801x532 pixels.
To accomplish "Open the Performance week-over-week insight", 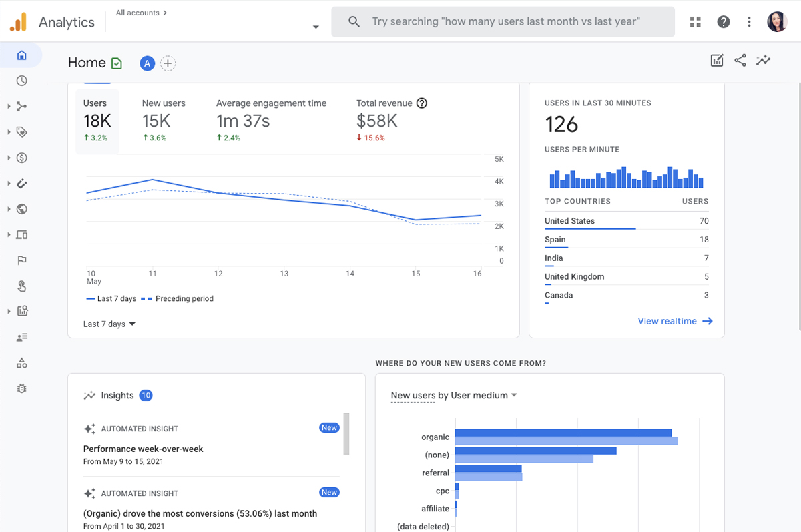I will (144, 449).
